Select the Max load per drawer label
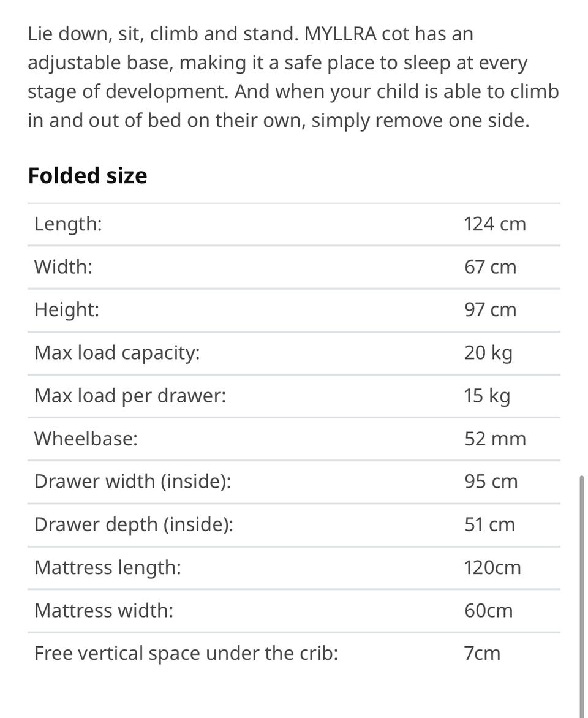The image size is (588, 718). point(130,396)
